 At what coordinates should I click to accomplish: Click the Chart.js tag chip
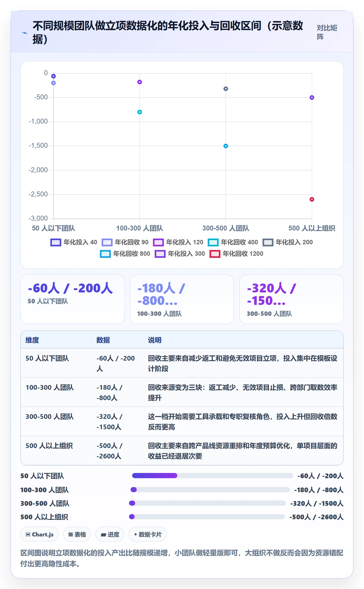pos(40,534)
